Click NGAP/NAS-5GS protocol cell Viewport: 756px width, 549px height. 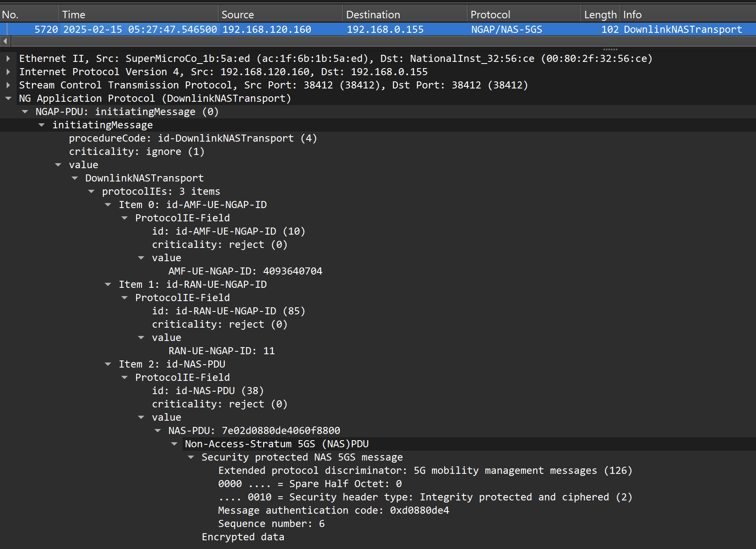[x=507, y=29]
